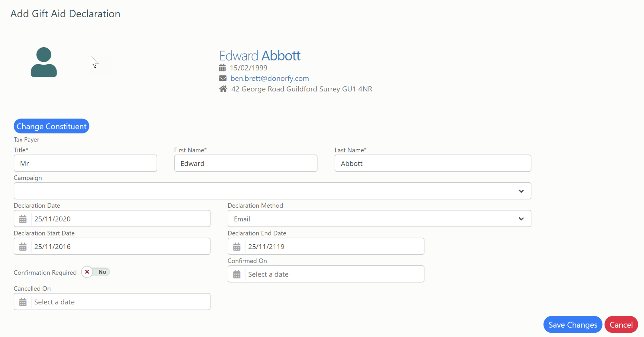This screenshot has height=337, width=644.
Task: Open the Declaration Start Date calendar picker
Action: click(22, 246)
